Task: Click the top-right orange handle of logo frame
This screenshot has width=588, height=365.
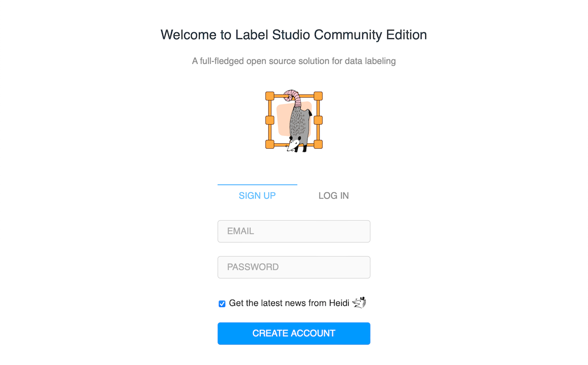Action: click(x=318, y=95)
